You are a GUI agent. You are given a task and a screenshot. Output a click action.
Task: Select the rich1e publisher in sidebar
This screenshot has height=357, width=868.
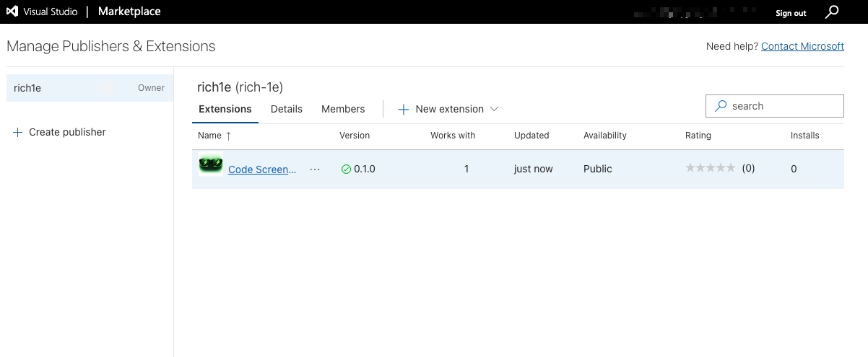point(27,88)
